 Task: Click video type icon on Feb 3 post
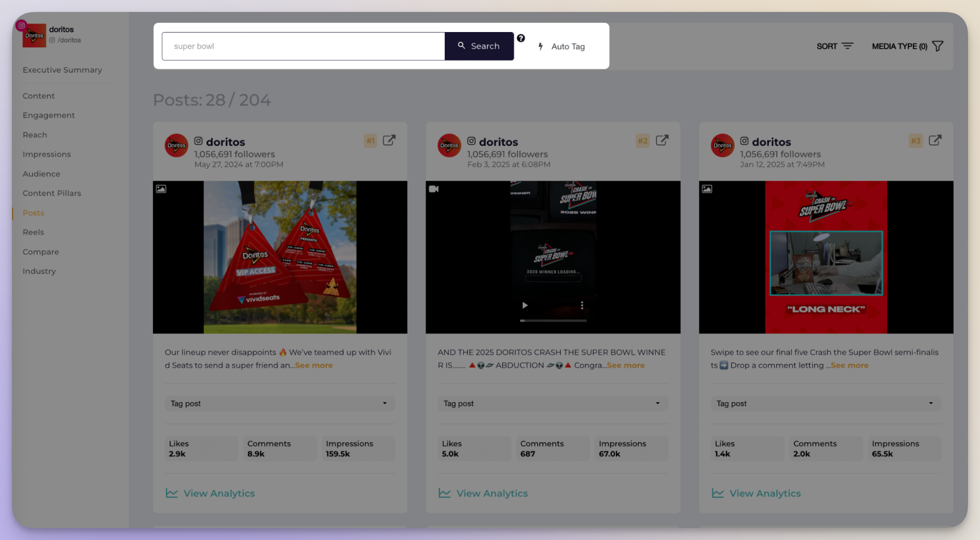coord(434,189)
